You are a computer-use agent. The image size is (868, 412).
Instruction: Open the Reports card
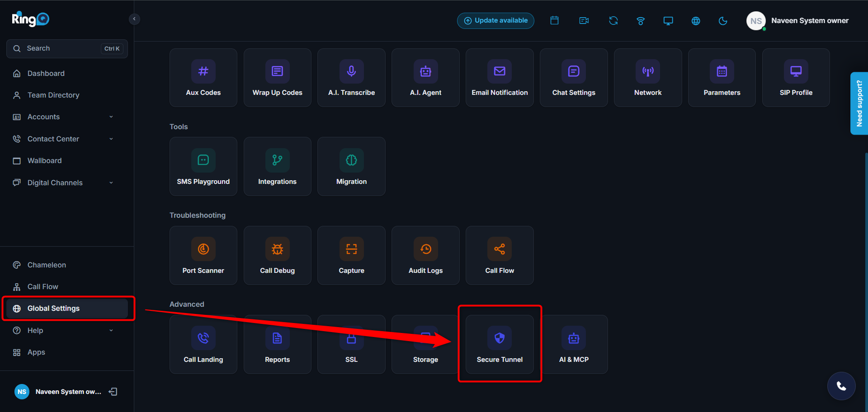(x=278, y=345)
